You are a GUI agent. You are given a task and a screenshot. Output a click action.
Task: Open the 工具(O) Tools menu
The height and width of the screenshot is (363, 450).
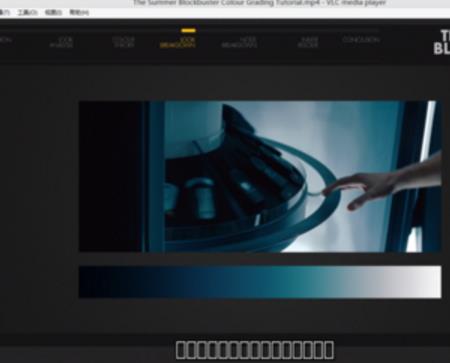(27, 12)
